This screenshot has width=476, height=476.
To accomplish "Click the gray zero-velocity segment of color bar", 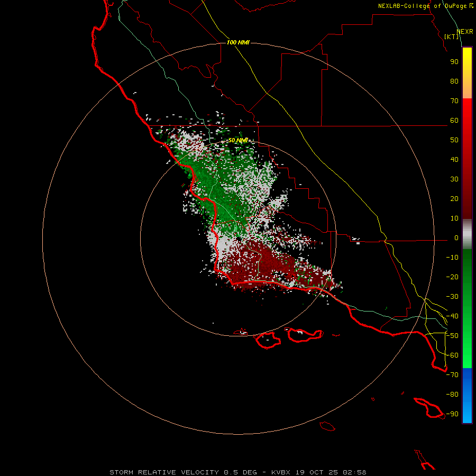I will [x=467, y=234].
